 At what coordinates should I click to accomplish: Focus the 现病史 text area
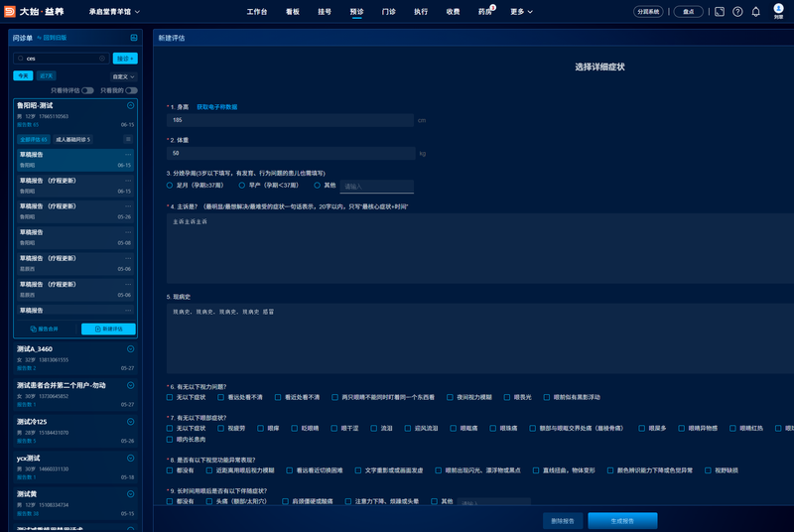tap(480, 338)
